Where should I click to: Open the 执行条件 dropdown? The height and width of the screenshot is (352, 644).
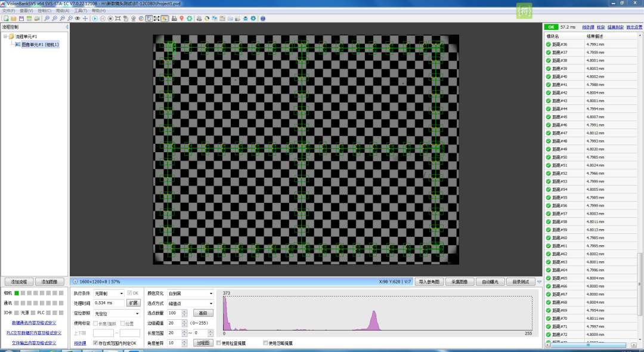pos(109,294)
